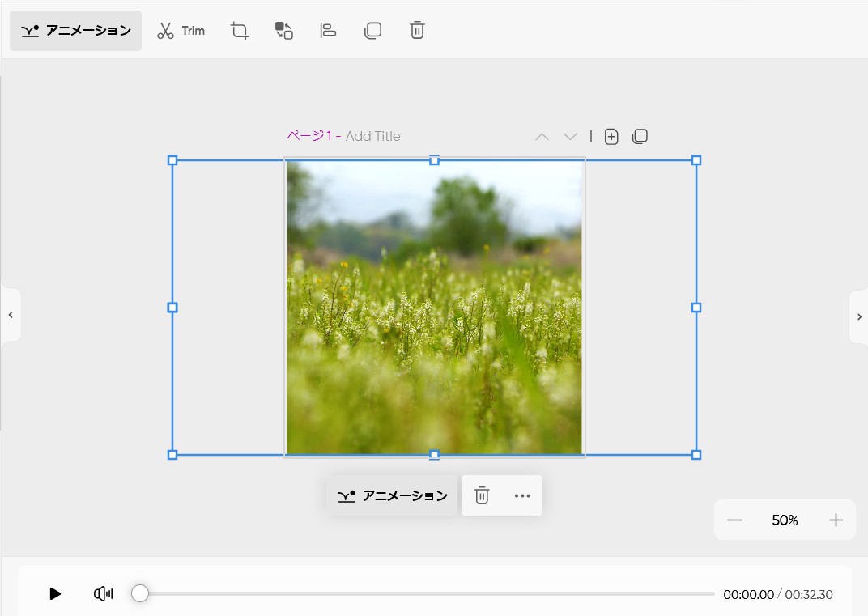Click the trash icon in floating bar
Screen dimensions: 868x616
[482, 495]
